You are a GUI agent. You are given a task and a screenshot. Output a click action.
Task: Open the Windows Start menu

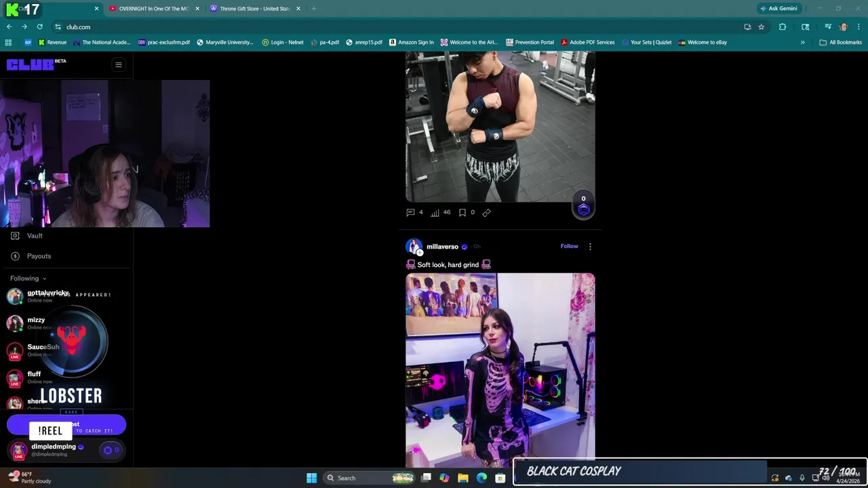pyautogui.click(x=311, y=478)
